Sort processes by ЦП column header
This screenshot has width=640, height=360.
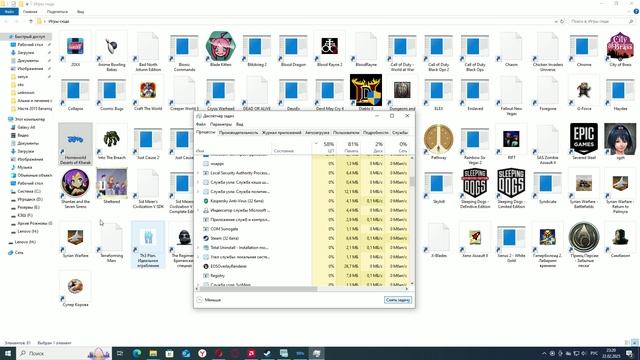tap(324, 147)
